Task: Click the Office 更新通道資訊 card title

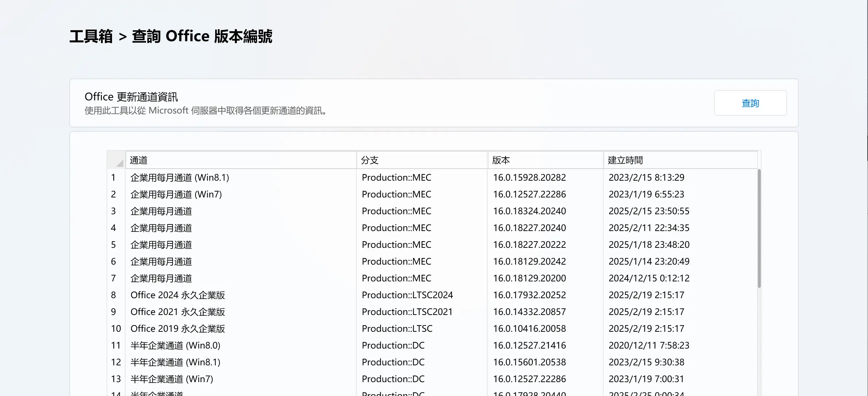Action: tap(131, 97)
